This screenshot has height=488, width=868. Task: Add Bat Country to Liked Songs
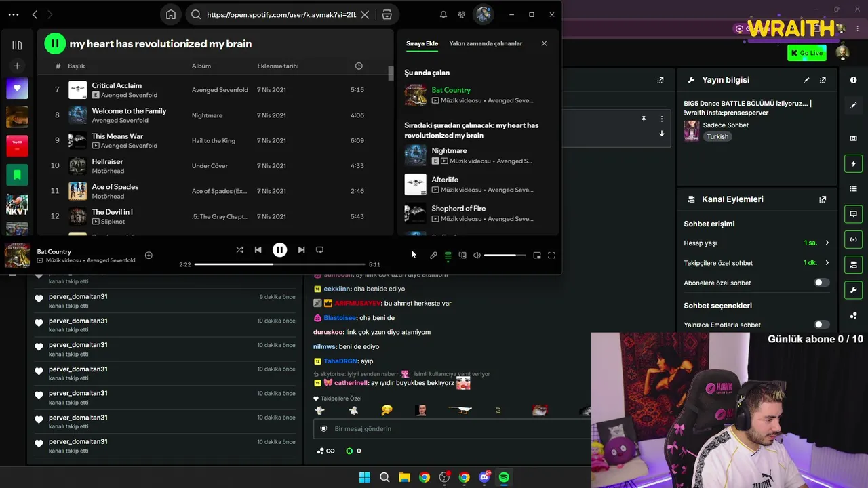149,256
